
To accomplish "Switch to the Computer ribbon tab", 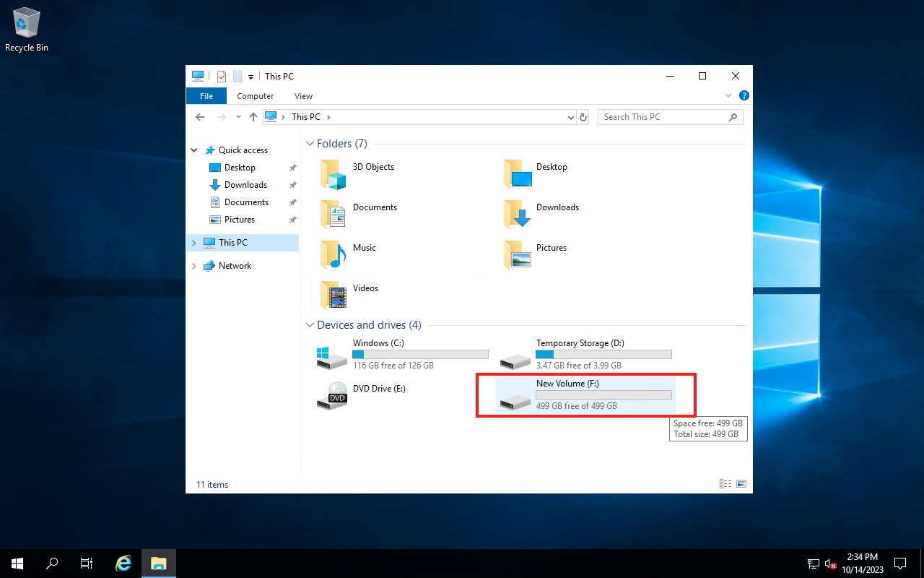I will click(x=256, y=96).
